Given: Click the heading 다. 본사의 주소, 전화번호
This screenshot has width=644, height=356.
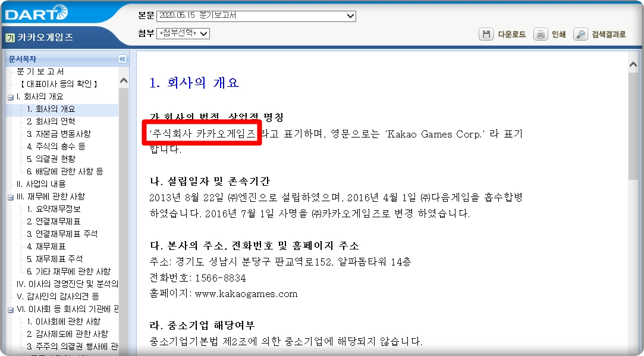Looking at the screenshot, I should point(255,245).
